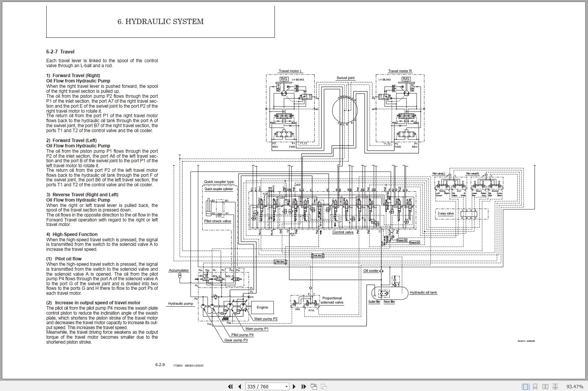Advance to the next page
This screenshot has height=391, width=588.
[x=294, y=386]
